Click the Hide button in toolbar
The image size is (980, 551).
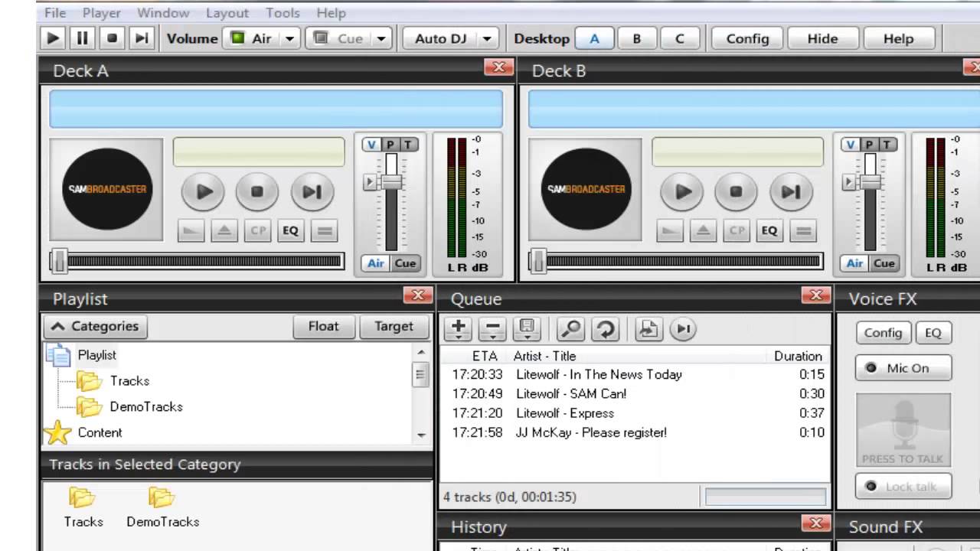pos(822,38)
